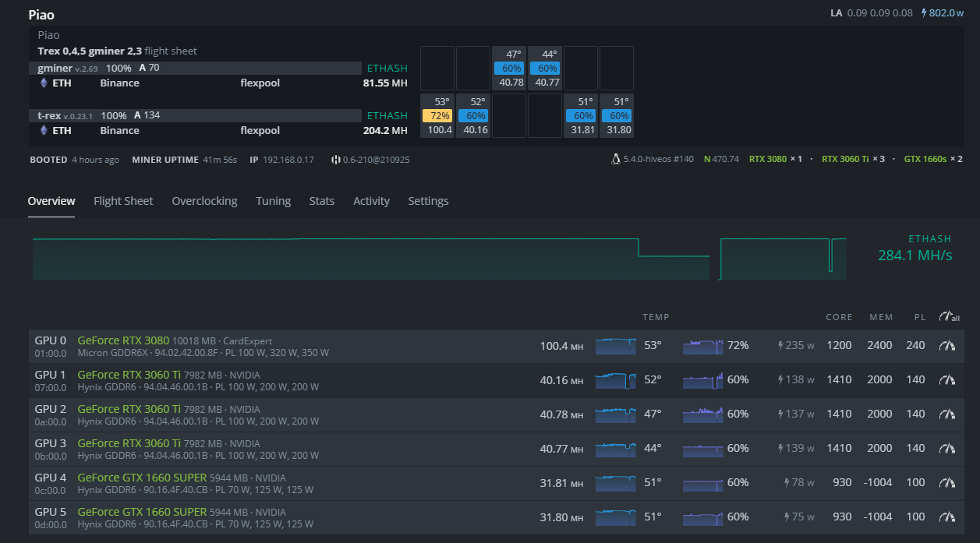Screen dimensions: 980x543
Task: Open the Stats tab
Action: (x=321, y=201)
